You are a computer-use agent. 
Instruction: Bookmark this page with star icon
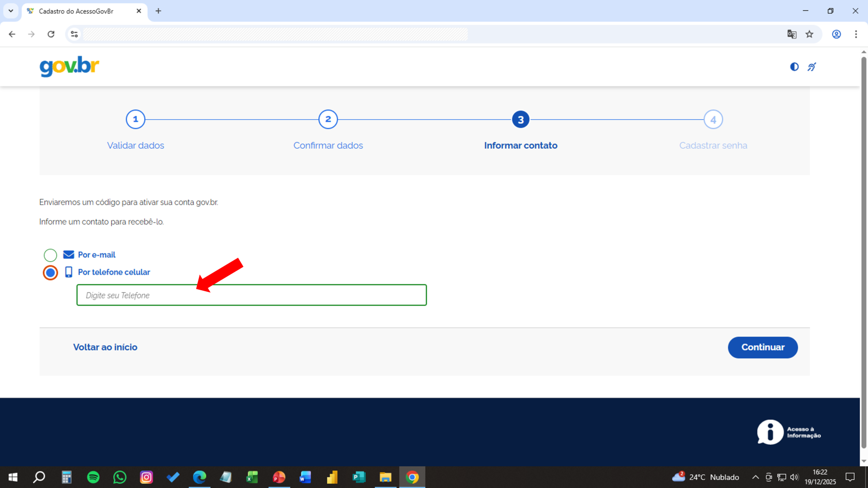809,34
